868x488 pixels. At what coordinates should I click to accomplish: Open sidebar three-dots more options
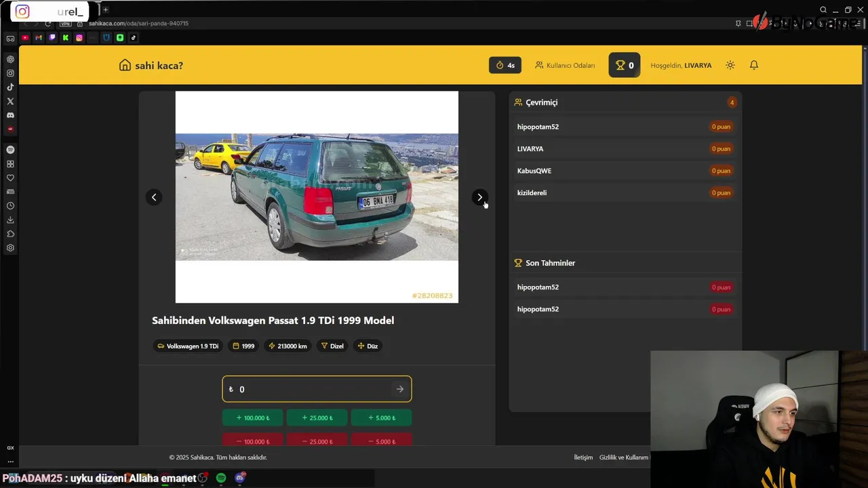pos(10,461)
